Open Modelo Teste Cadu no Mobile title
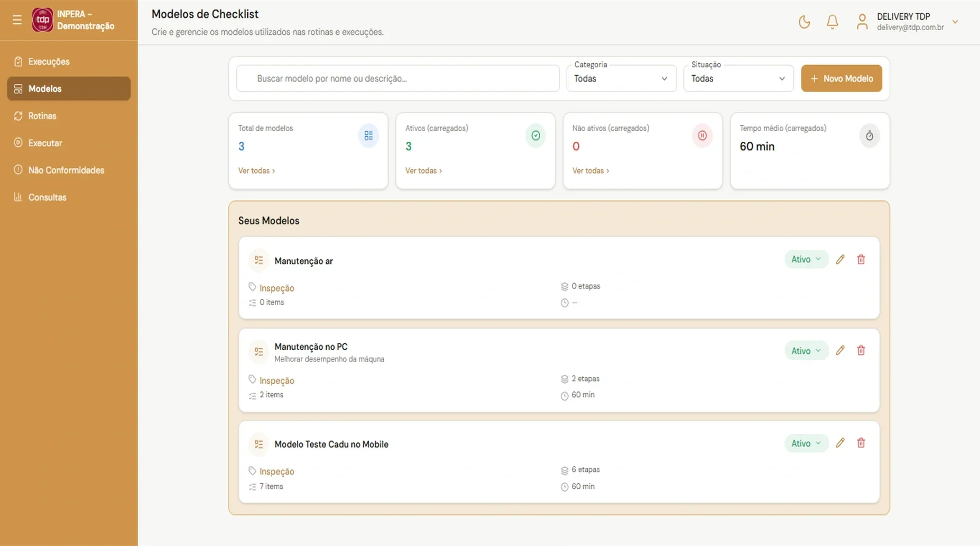 (x=331, y=444)
